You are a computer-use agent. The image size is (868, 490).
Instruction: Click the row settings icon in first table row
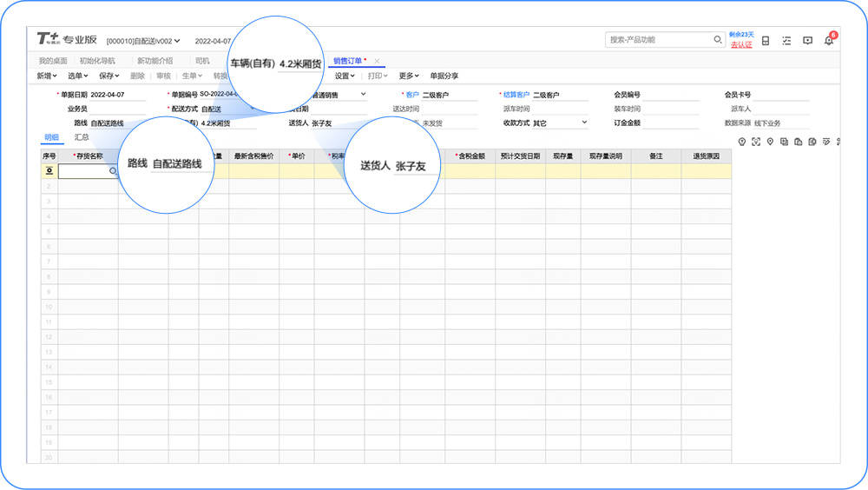49,171
